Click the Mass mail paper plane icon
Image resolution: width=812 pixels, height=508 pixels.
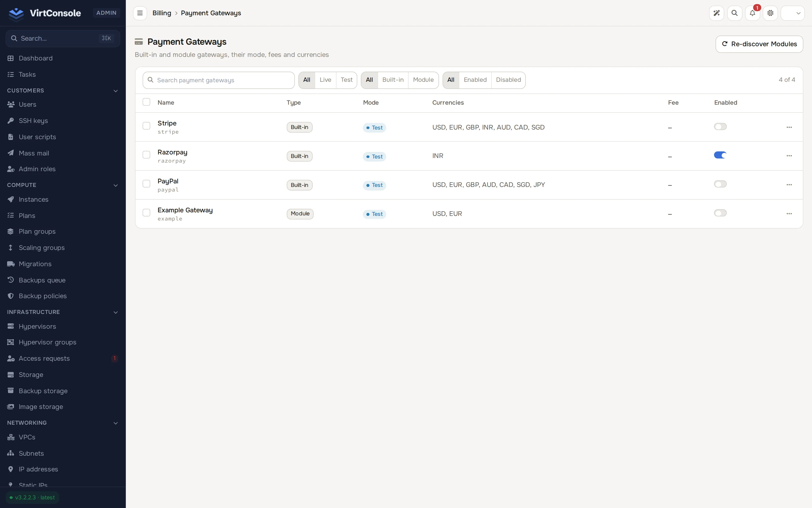[x=11, y=153]
